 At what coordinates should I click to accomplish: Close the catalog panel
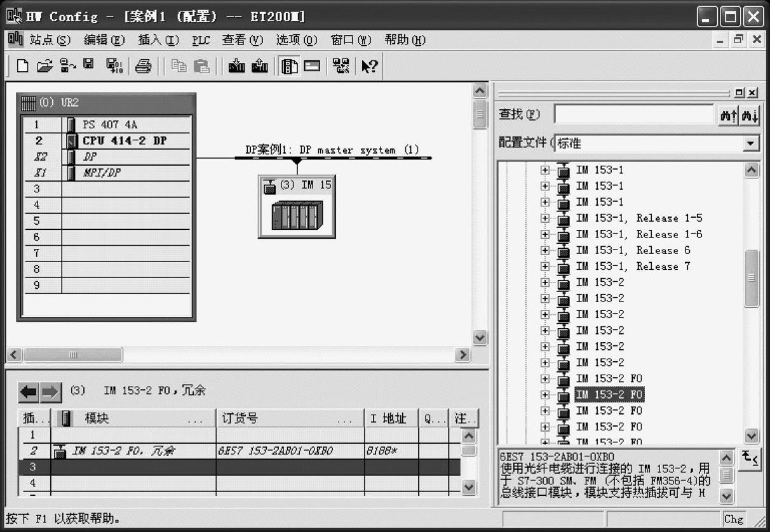point(752,93)
